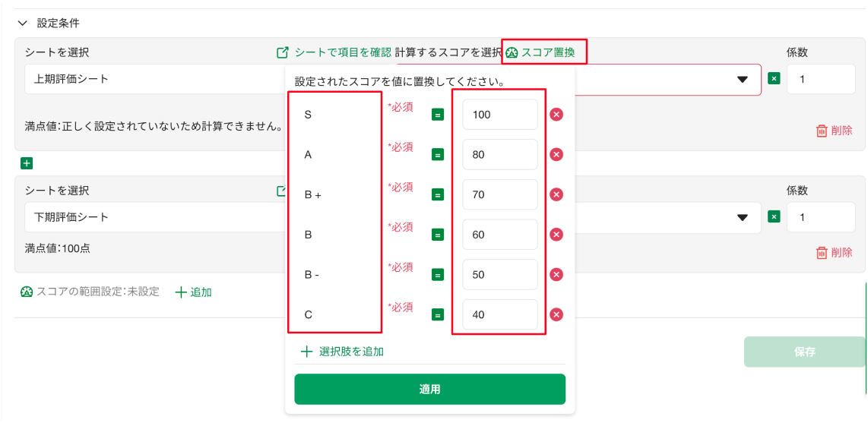Collapse the 設定条件 section chevron
This screenshot has width=868, height=426.
point(22,24)
